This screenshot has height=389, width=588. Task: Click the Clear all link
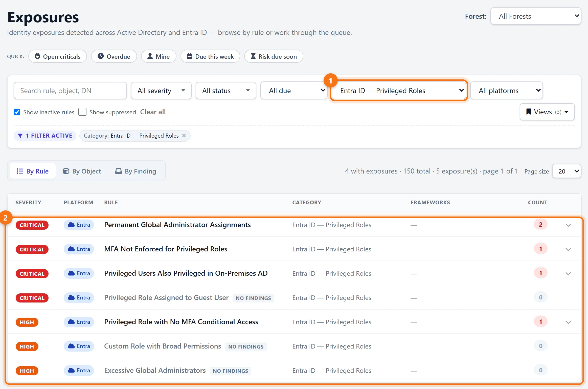click(153, 112)
